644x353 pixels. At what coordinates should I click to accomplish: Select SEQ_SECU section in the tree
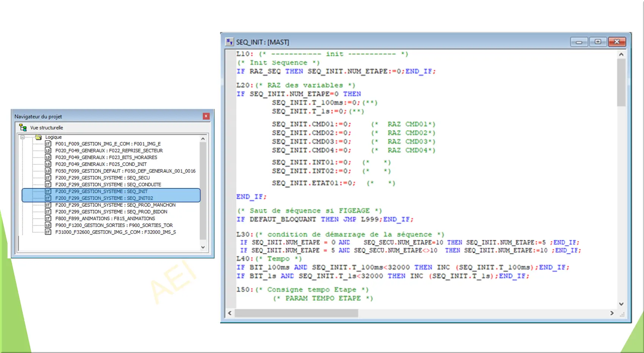click(x=103, y=178)
